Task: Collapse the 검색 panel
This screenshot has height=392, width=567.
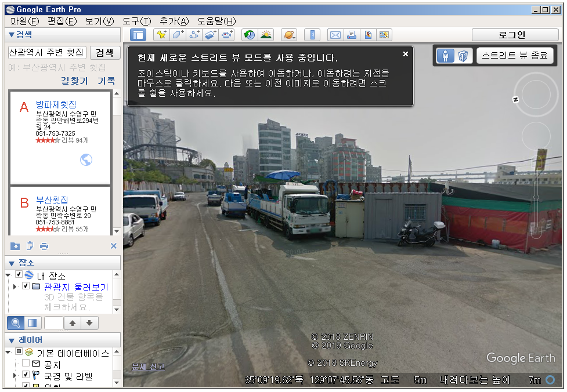Action: (x=12, y=35)
